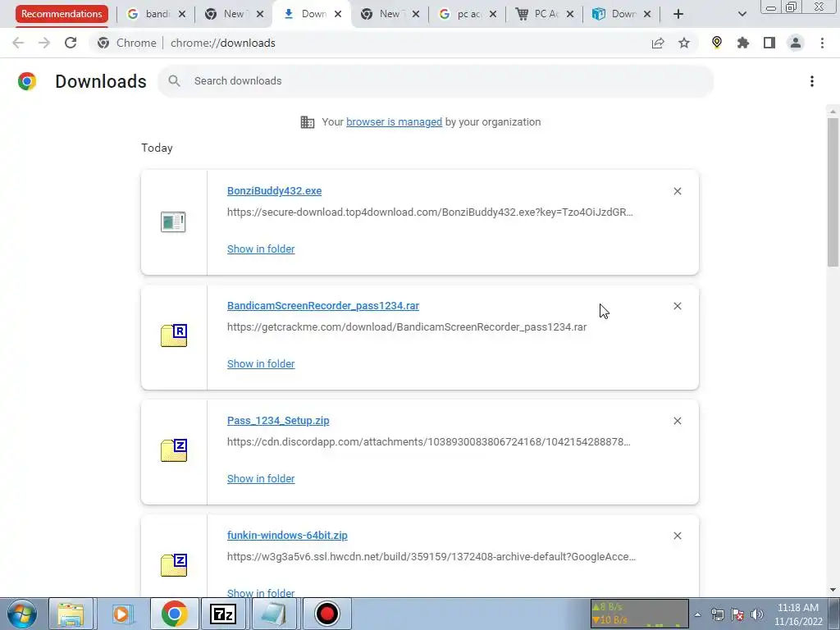The height and width of the screenshot is (630, 840).
Task: Open the profile avatar icon
Action: (796, 43)
